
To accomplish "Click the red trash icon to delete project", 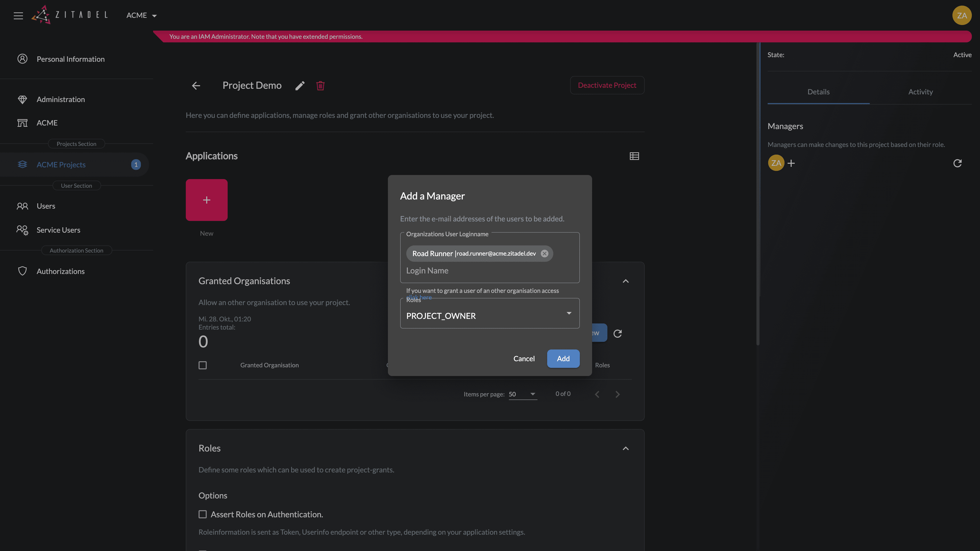I will coord(320,85).
